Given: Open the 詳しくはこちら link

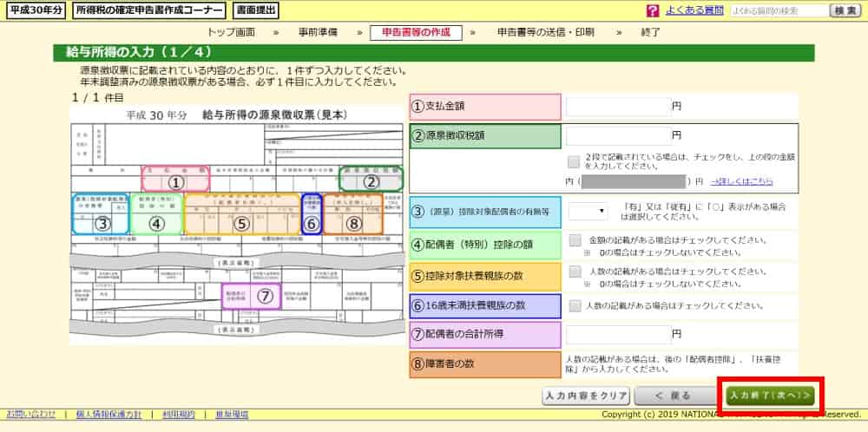Looking at the screenshot, I should pos(740,182).
